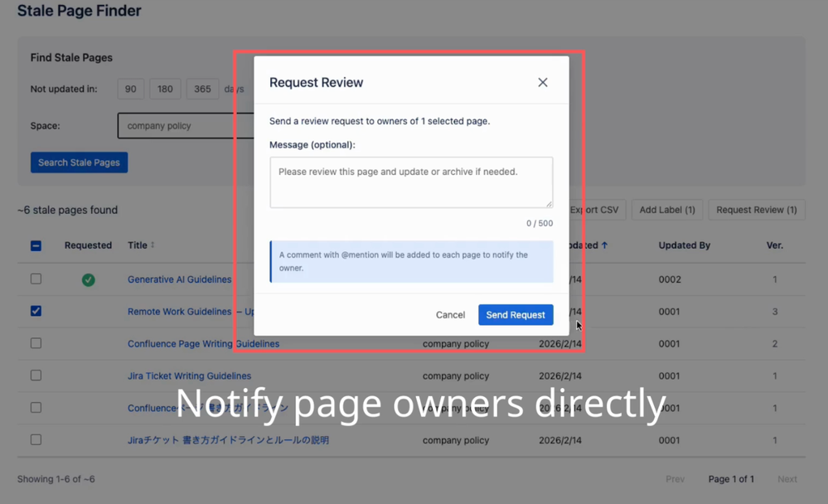Go to Prev page
This screenshot has width=828, height=504.
pos(675,479)
